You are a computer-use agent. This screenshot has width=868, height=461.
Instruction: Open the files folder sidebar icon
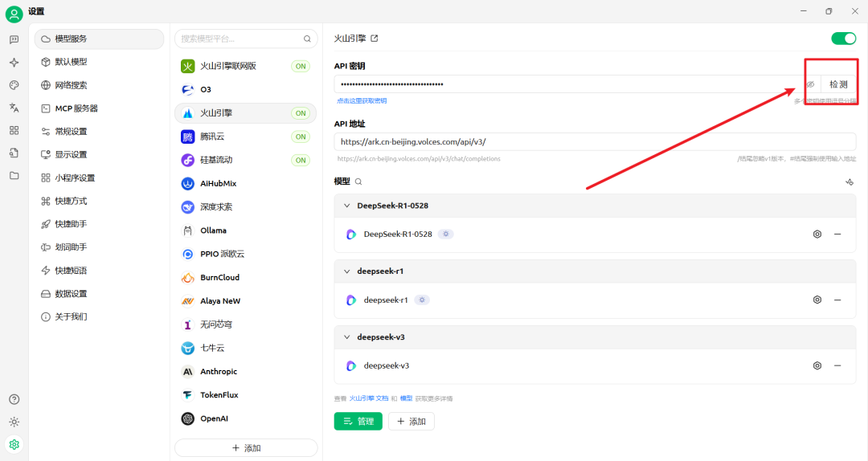click(14, 176)
